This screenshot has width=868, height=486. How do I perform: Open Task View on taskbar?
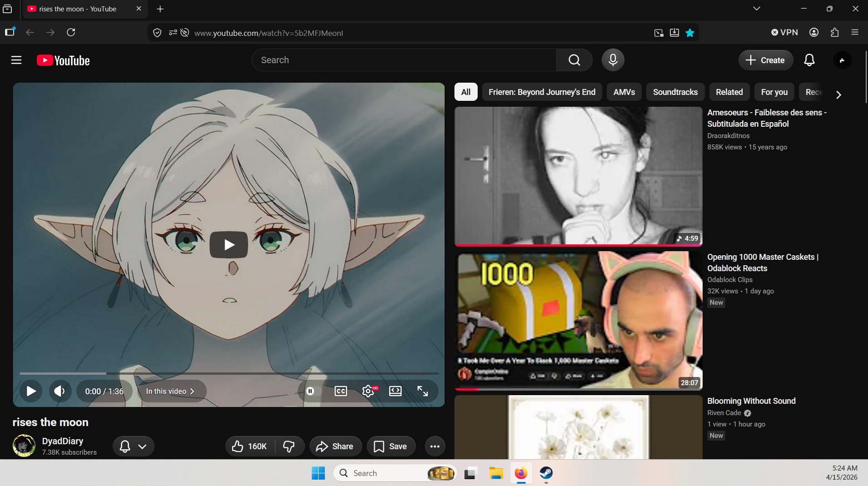point(470,473)
